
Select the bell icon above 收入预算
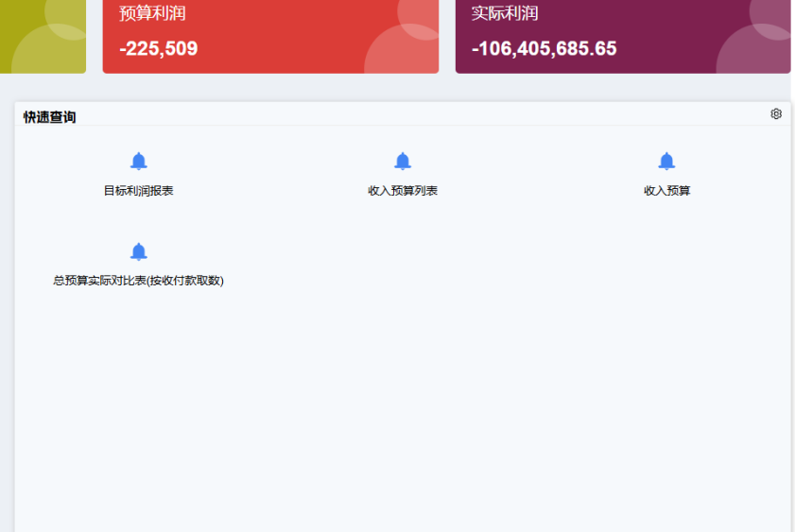click(x=666, y=162)
